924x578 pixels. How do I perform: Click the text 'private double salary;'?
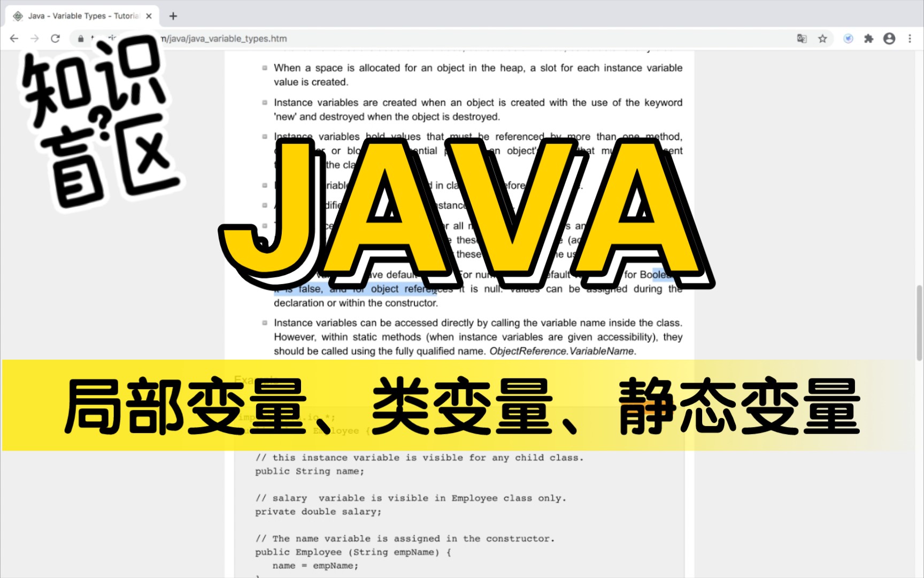(x=318, y=512)
